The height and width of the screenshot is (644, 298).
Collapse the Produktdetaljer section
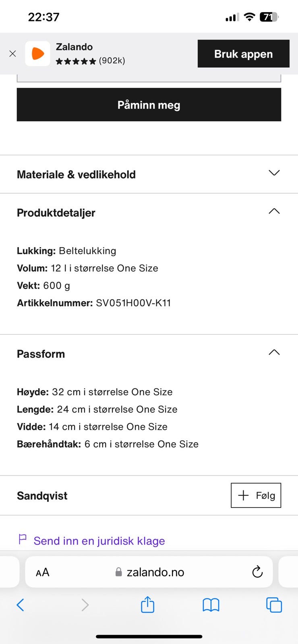point(274,211)
